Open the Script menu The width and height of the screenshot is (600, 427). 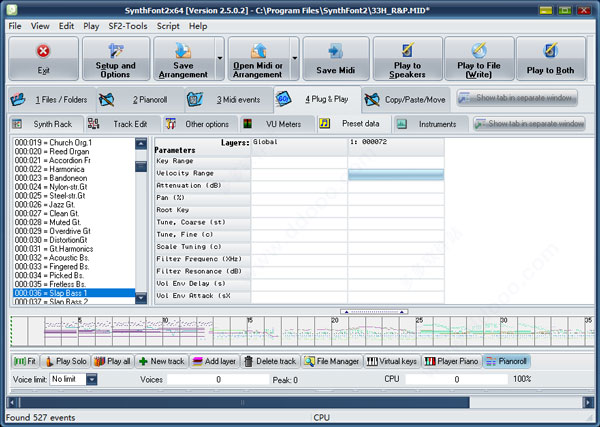point(168,26)
